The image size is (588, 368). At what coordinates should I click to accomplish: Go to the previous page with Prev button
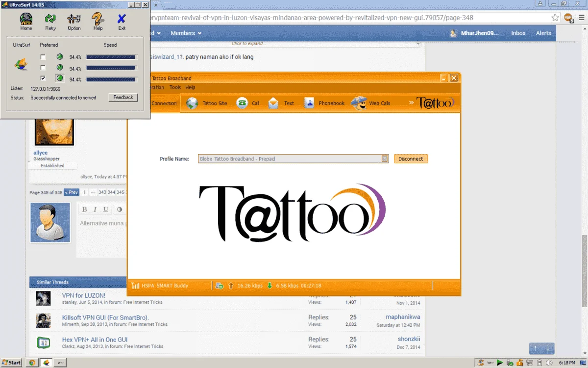click(x=72, y=192)
